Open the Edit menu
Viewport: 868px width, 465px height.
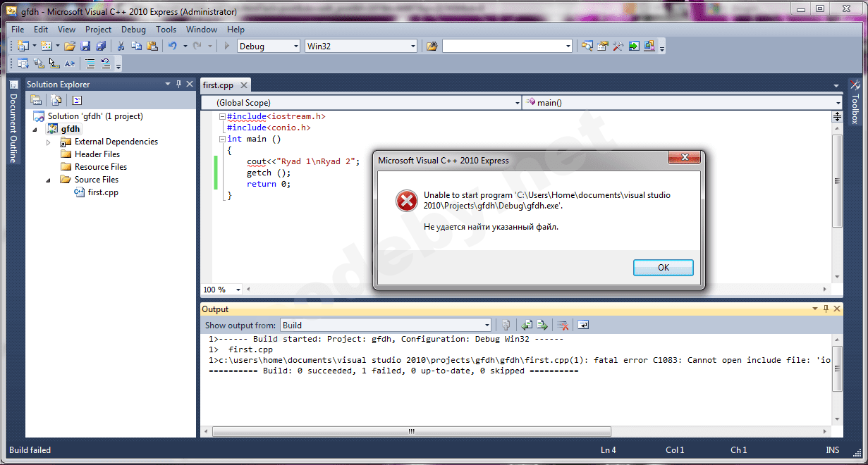click(41, 30)
